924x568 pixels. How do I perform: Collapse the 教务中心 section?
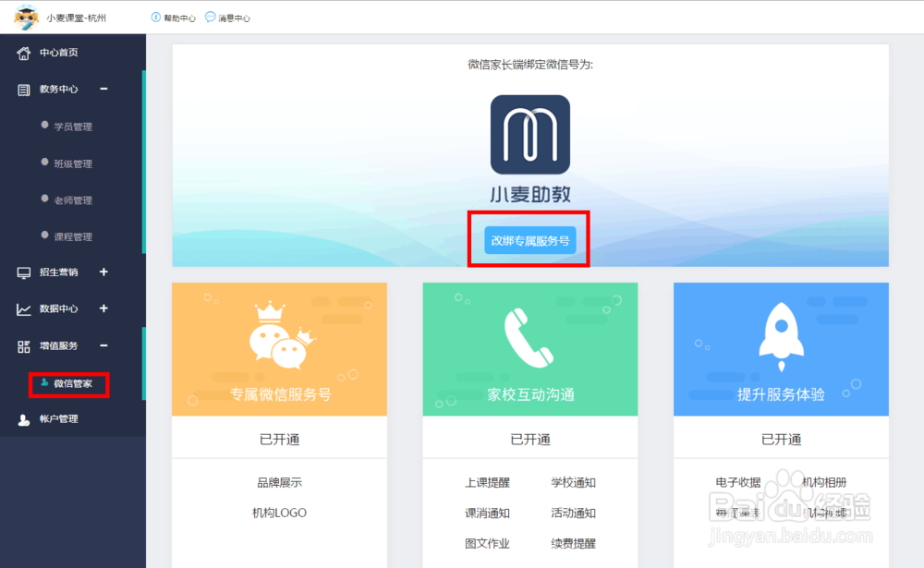(103, 90)
